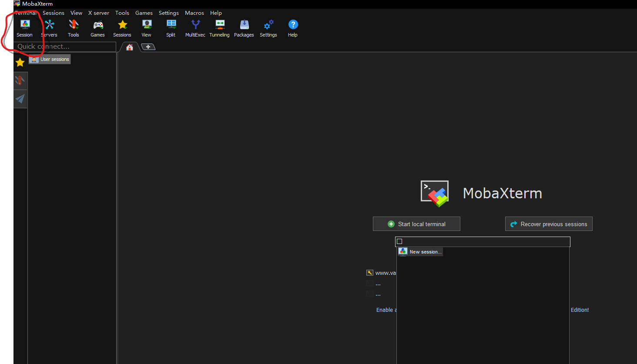
Task: Open the Games toolbar icon
Action: pyautogui.click(x=98, y=28)
